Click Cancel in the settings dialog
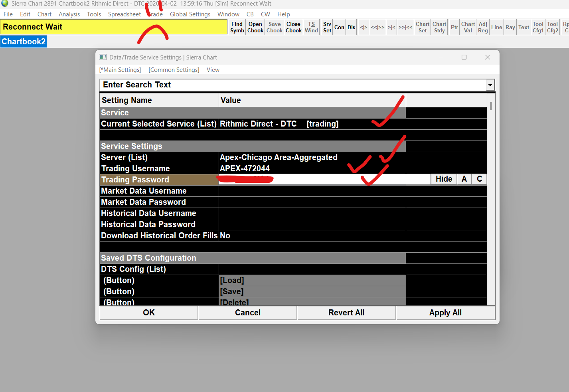The image size is (569, 392). [248, 313]
